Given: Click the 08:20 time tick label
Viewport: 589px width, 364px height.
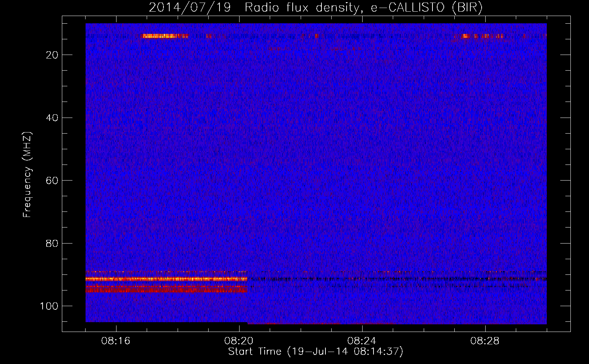Looking at the screenshot, I should pyautogui.click(x=239, y=341).
